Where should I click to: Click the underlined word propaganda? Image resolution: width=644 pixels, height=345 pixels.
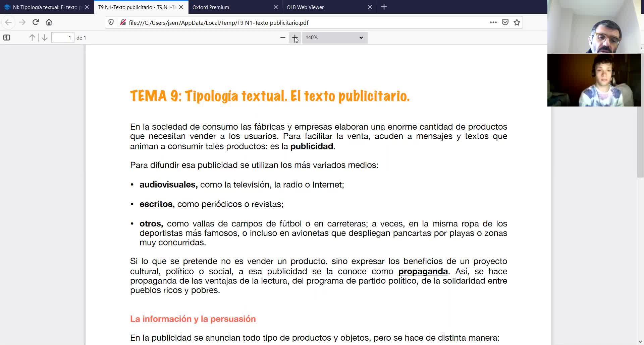(x=423, y=271)
